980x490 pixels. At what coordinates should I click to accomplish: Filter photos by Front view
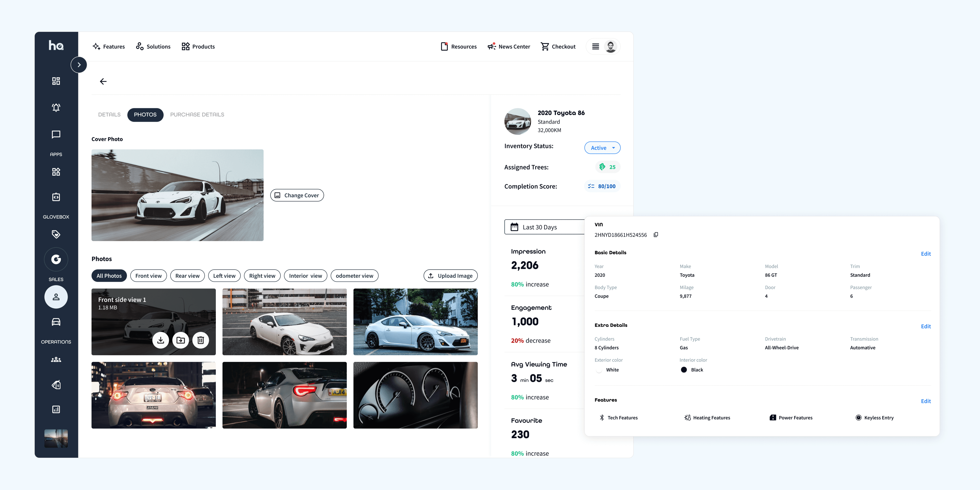click(x=148, y=276)
